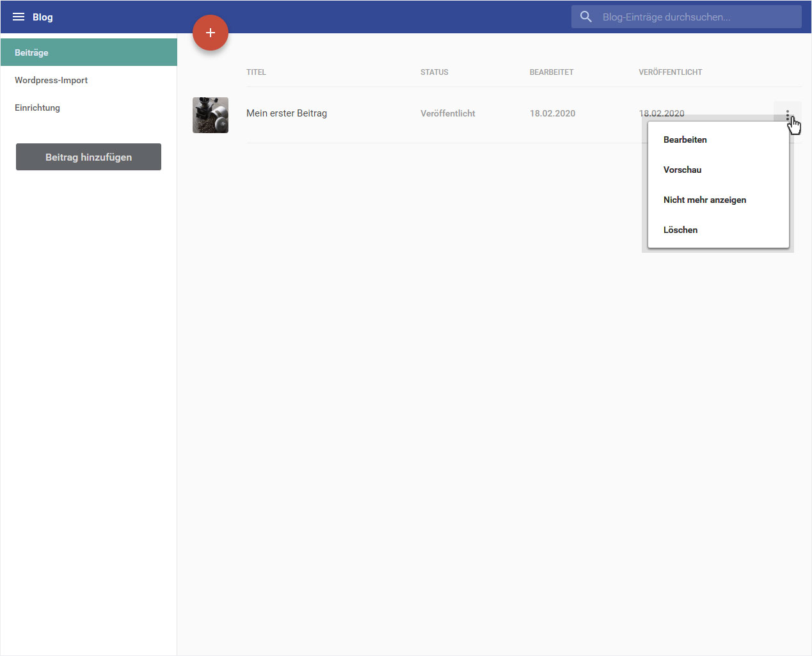Open the three-dot menu for Mein erster Beitrag
This screenshot has height=656, width=812.
788,114
